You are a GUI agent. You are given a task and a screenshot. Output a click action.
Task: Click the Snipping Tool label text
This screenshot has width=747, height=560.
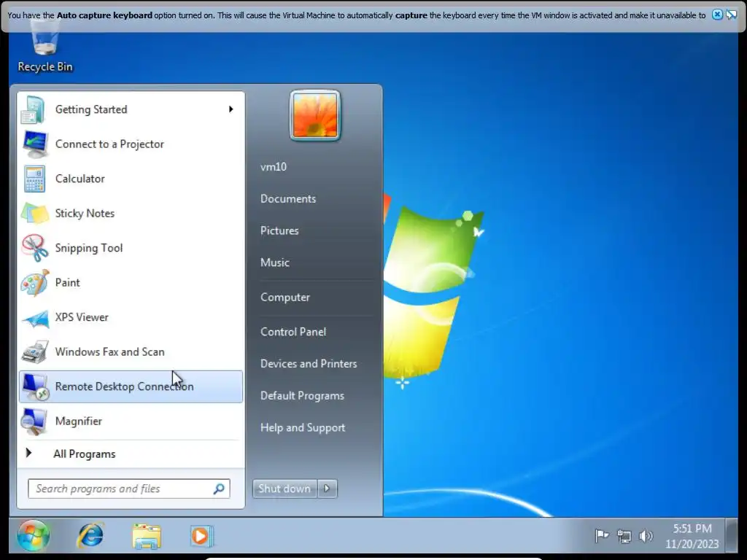tap(89, 248)
